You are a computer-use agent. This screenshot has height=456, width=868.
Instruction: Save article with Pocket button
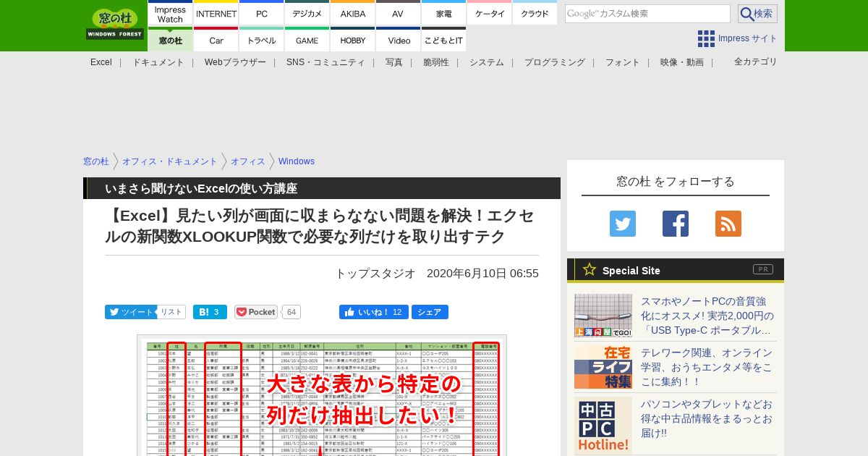coord(256,312)
